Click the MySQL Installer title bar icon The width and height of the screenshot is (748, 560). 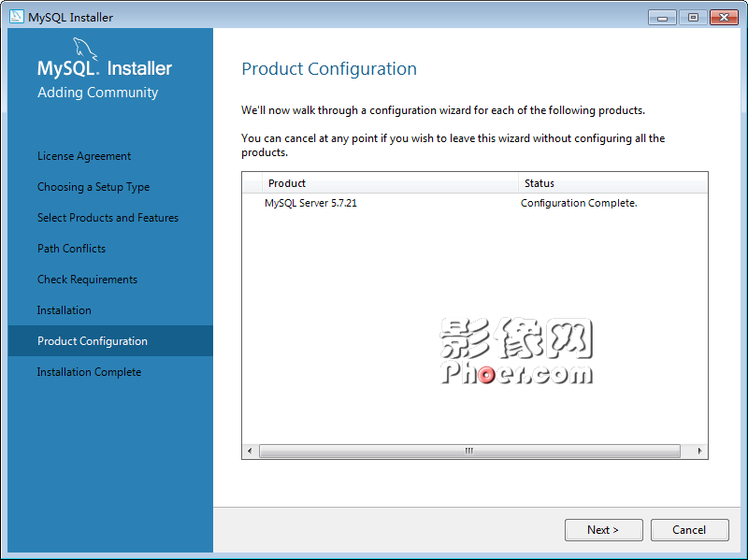coord(16,17)
